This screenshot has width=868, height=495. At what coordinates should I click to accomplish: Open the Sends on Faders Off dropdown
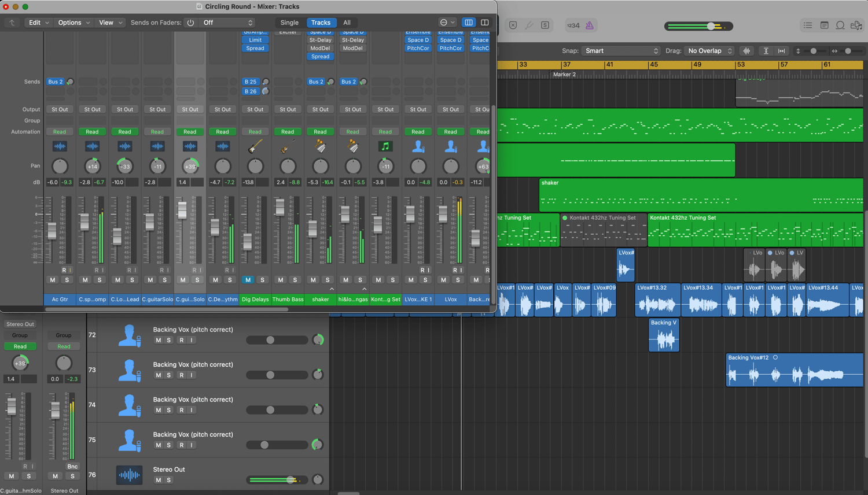tap(227, 23)
